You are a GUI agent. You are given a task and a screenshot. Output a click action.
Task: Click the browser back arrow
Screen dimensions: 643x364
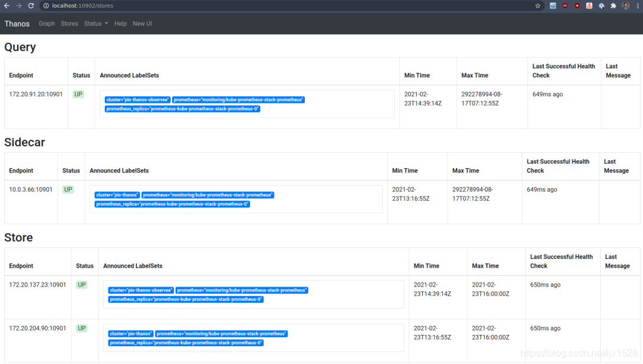coord(7,6)
